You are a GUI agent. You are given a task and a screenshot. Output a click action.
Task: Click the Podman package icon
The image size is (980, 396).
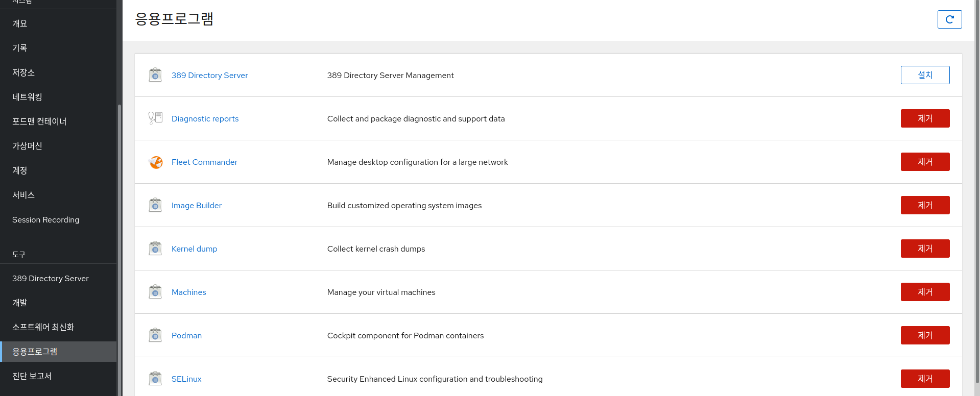(x=155, y=335)
